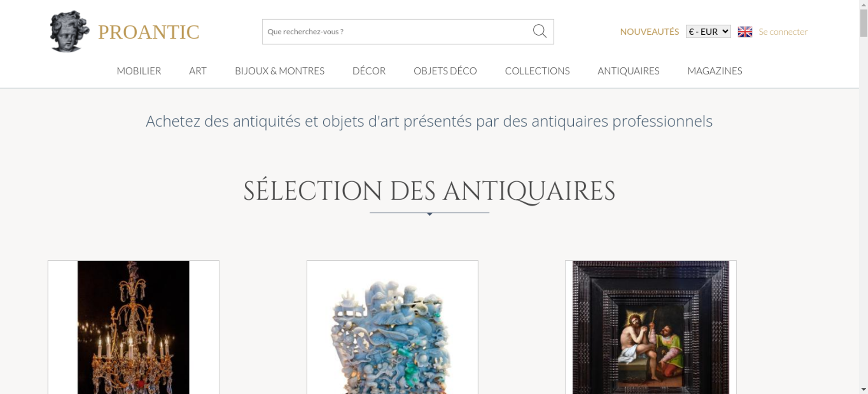Select OBJETS DÉCO in navigation
The height and width of the screenshot is (394, 868).
pos(445,71)
